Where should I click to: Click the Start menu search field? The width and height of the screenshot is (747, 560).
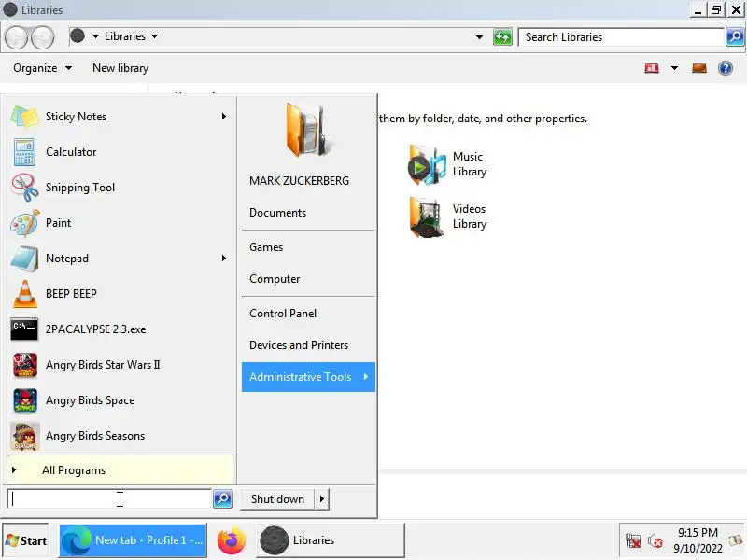tap(109, 499)
